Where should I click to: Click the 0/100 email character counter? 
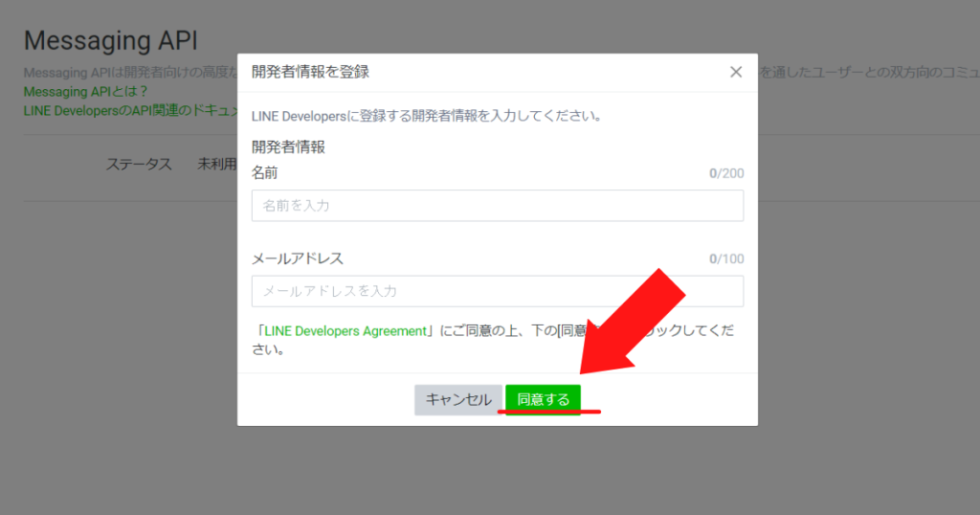point(726,258)
